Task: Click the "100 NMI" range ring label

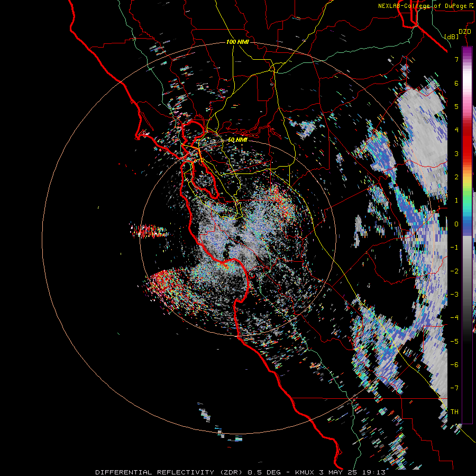Action: tap(237, 42)
